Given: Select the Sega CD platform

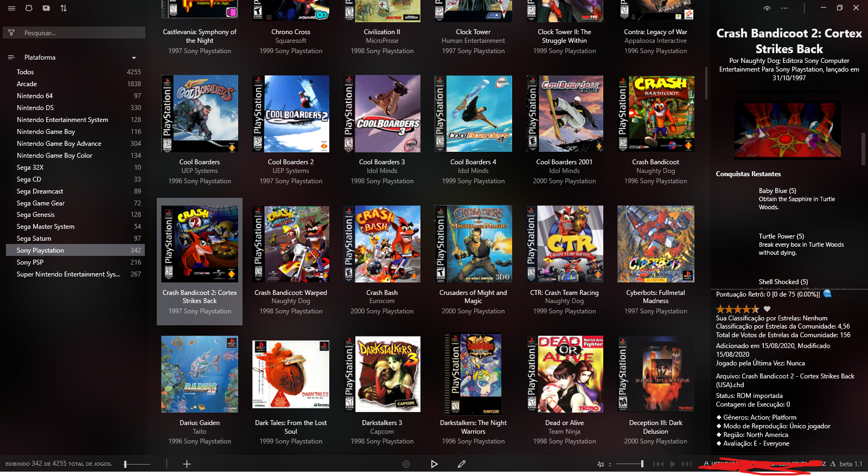Looking at the screenshot, I should point(75,179).
